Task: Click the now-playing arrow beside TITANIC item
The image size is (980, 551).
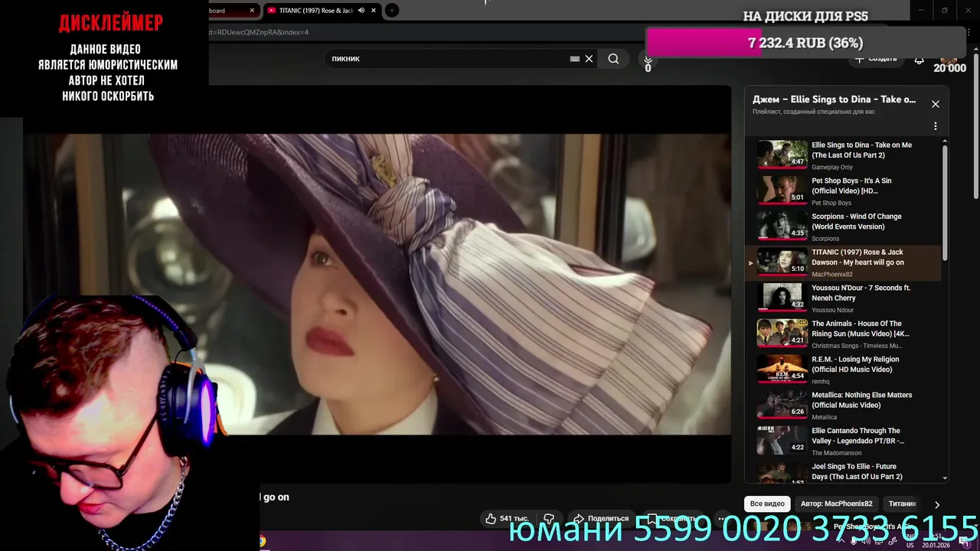Action: (750, 262)
